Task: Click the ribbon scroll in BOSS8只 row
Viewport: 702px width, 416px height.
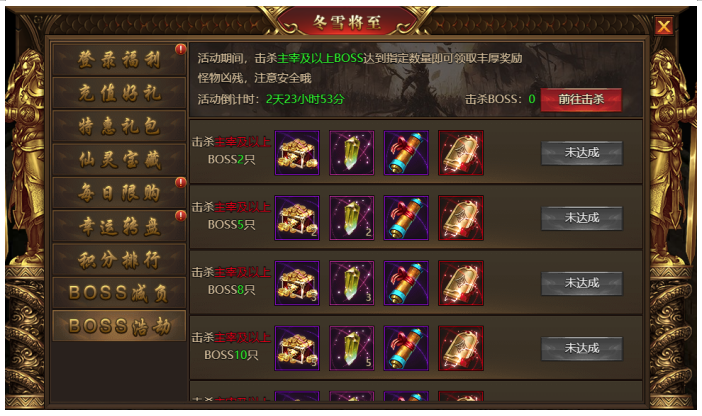Action: pos(406,283)
